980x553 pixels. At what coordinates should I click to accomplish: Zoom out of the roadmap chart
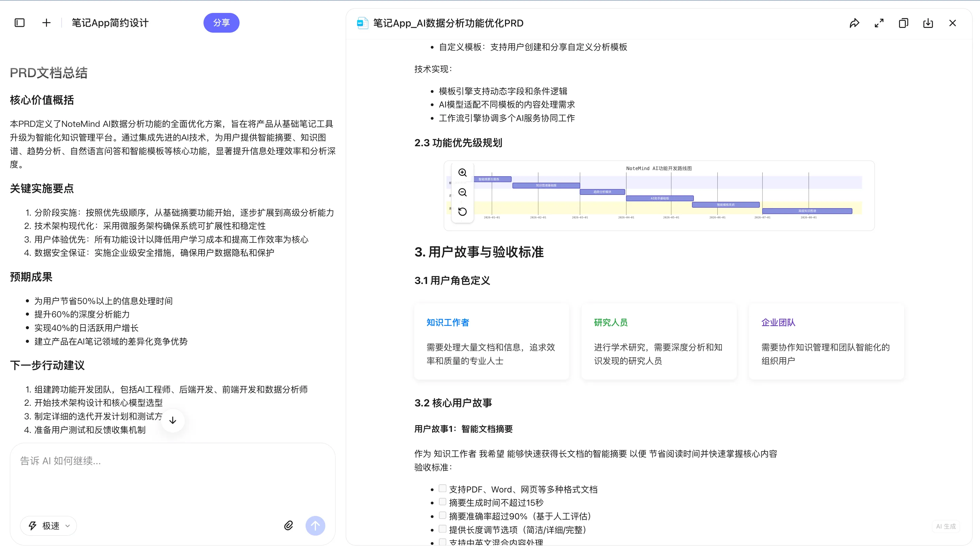[462, 192]
